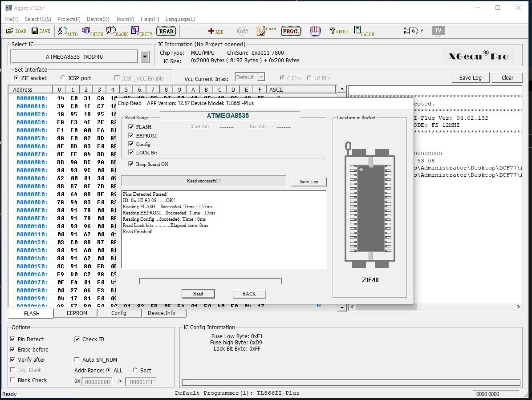Toggle the FLASH read range checkbox
Image resolution: width=532 pixels, height=400 pixels.
pyautogui.click(x=130, y=126)
